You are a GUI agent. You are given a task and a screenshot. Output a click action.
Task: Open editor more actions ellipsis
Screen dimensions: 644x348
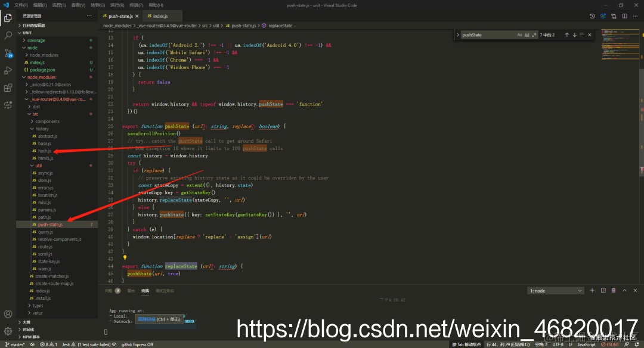pyautogui.click(x=636, y=16)
